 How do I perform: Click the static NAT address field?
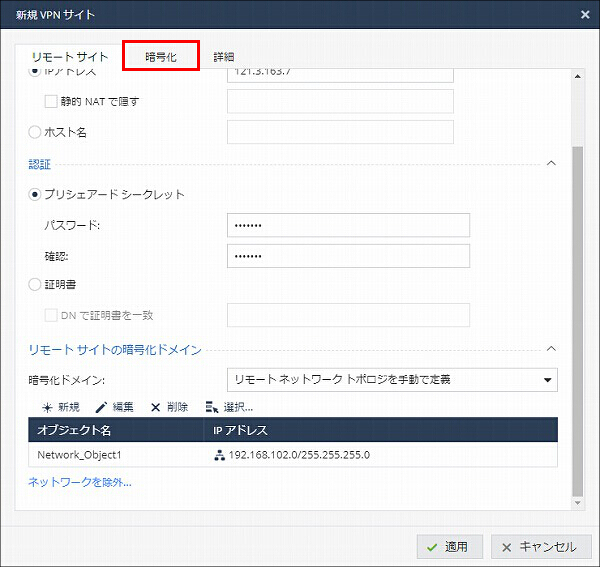click(340, 101)
